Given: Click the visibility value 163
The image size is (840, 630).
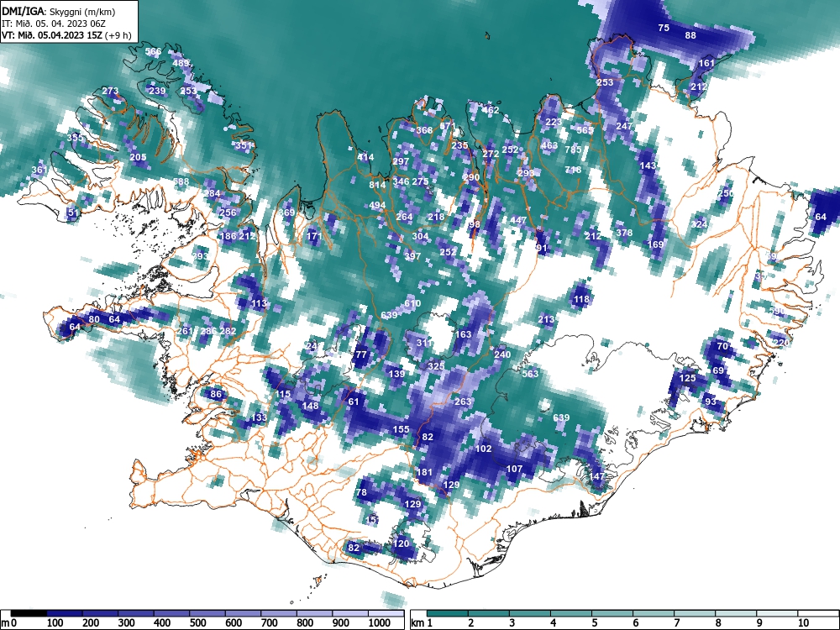Looking at the screenshot, I should point(464,334).
